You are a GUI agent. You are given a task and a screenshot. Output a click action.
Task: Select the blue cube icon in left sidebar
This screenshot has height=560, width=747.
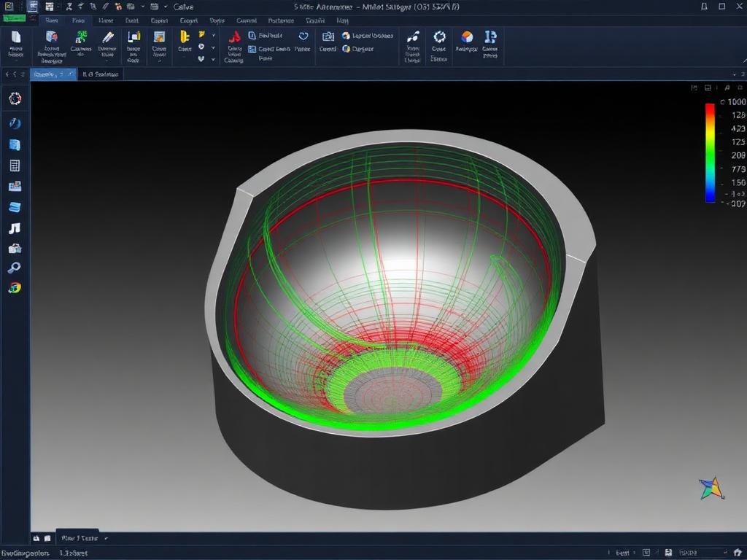15,145
